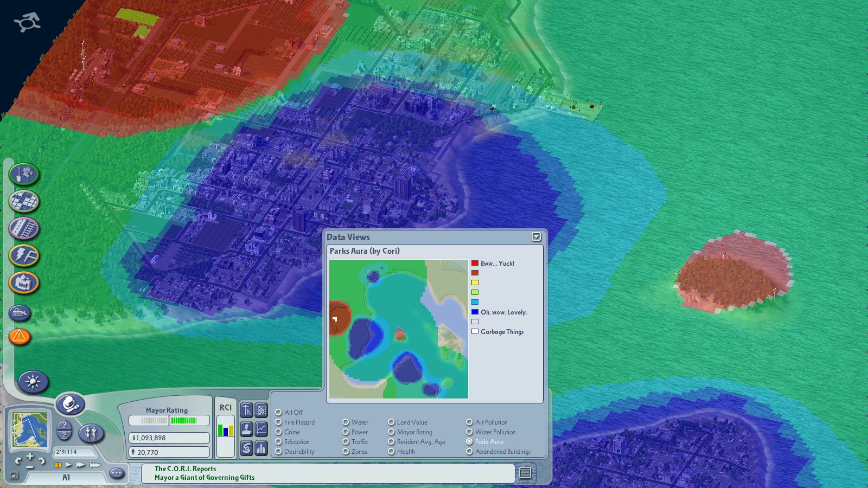Click the city mini-map in the control panel
The height and width of the screenshot is (488, 868).
(31, 429)
